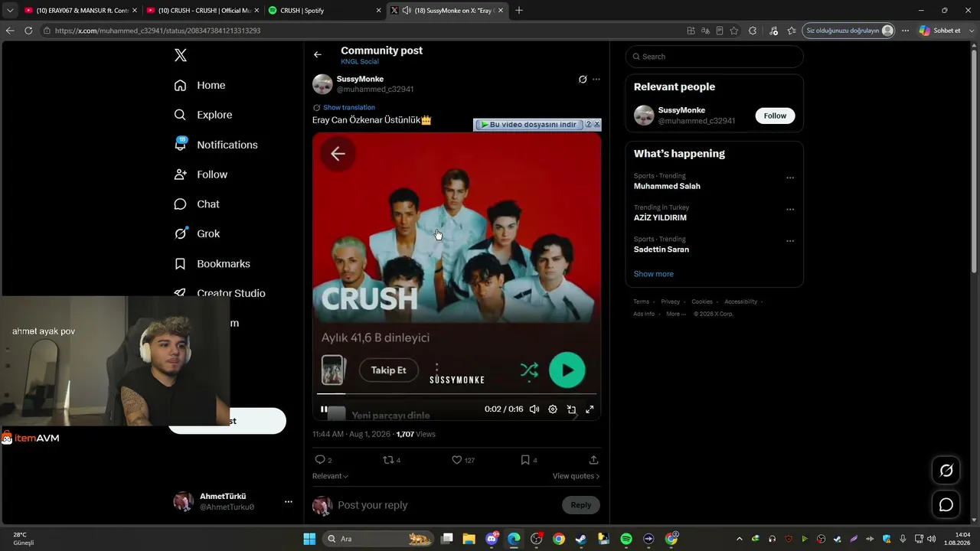The width and height of the screenshot is (980, 551).
Task: Click Show translation
Action: [x=349, y=108]
